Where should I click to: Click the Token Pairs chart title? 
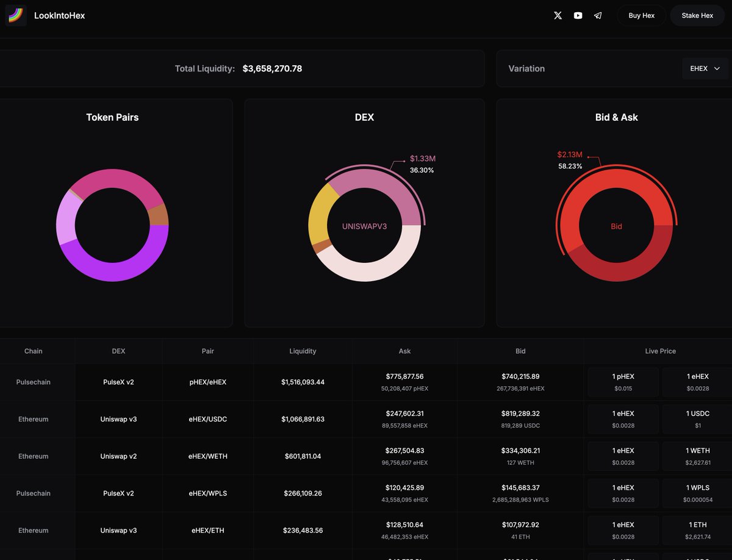click(x=112, y=118)
